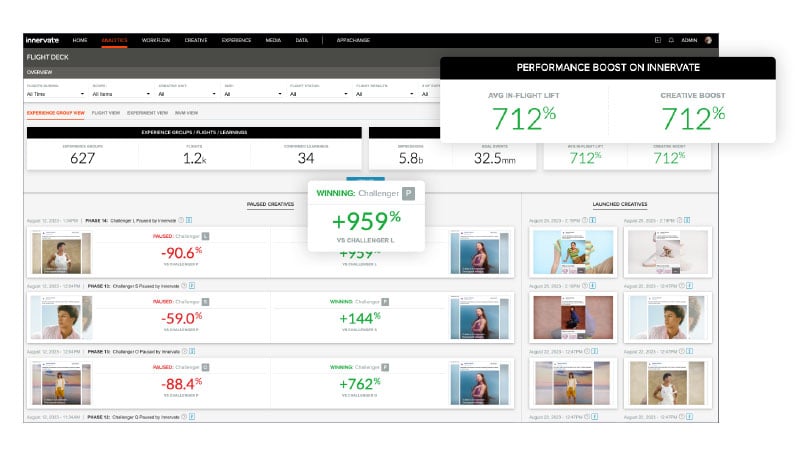Viewport: 800px width, 450px height.
Task: Click the admin profile avatar
Action: point(708,40)
